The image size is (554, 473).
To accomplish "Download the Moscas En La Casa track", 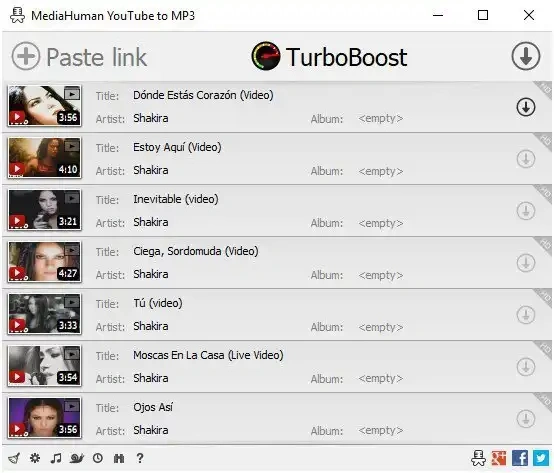I will point(526,367).
